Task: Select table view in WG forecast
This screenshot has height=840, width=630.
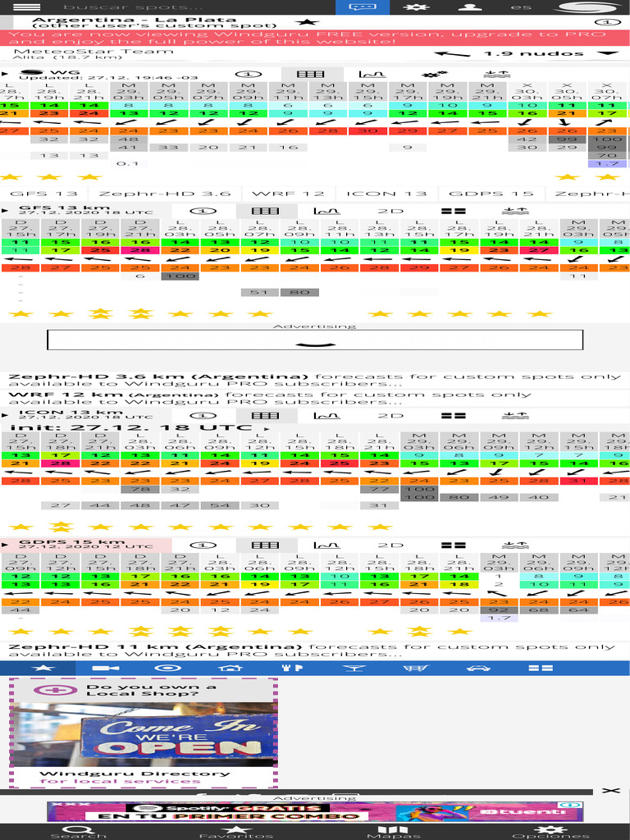Action: (x=311, y=74)
